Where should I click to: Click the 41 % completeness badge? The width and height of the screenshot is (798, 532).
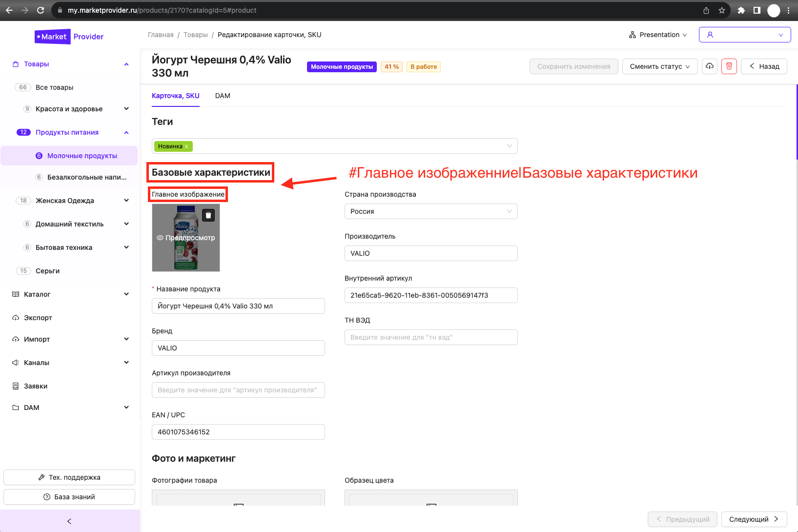pos(391,67)
